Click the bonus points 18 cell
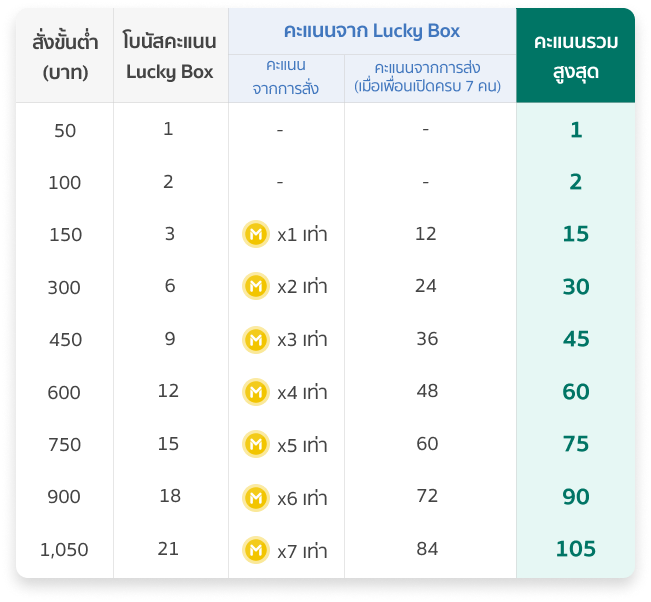 pos(168,495)
